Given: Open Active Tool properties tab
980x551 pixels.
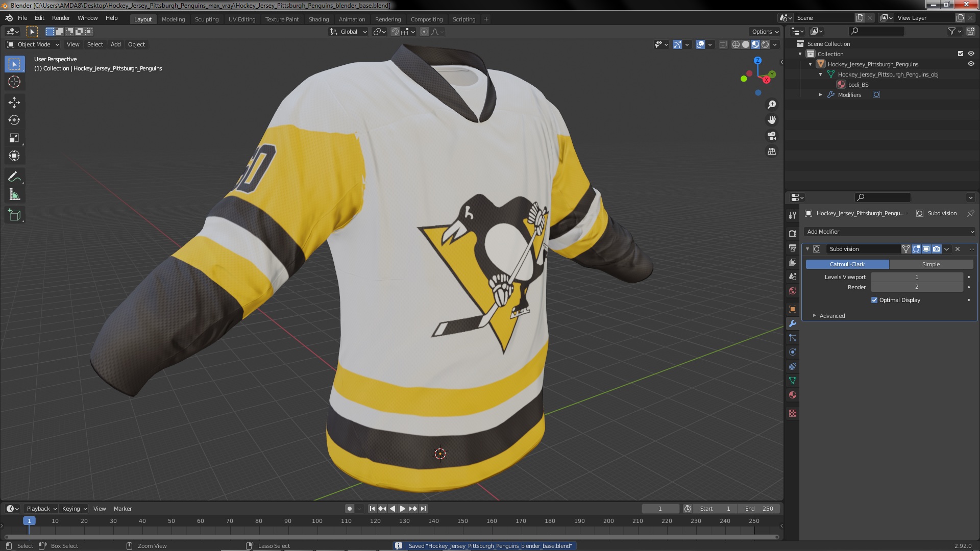Looking at the screenshot, I should 793,215.
